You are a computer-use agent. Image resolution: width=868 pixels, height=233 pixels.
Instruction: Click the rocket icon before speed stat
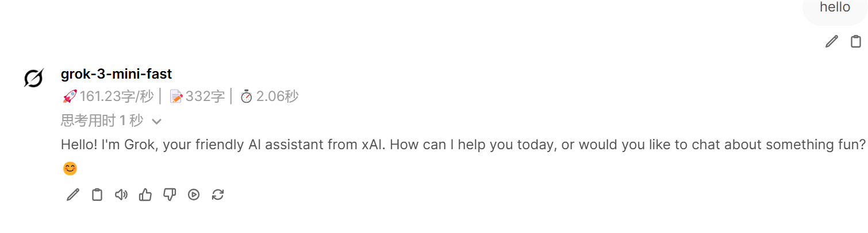pos(70,97)
